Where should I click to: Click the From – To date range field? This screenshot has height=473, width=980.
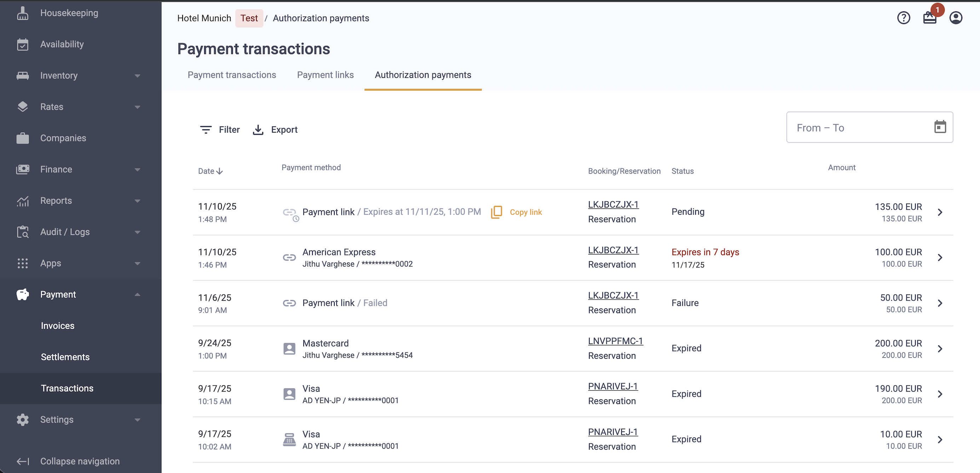(869, 127)
